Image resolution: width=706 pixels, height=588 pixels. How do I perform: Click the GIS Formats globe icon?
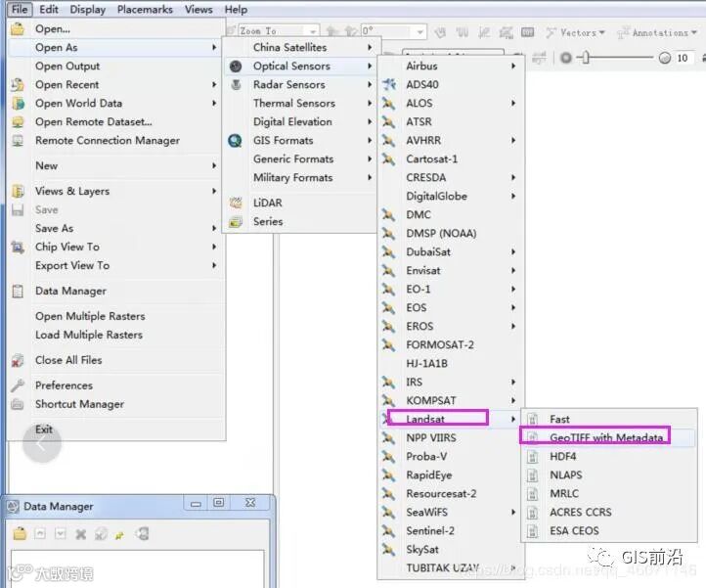point(235,141)
